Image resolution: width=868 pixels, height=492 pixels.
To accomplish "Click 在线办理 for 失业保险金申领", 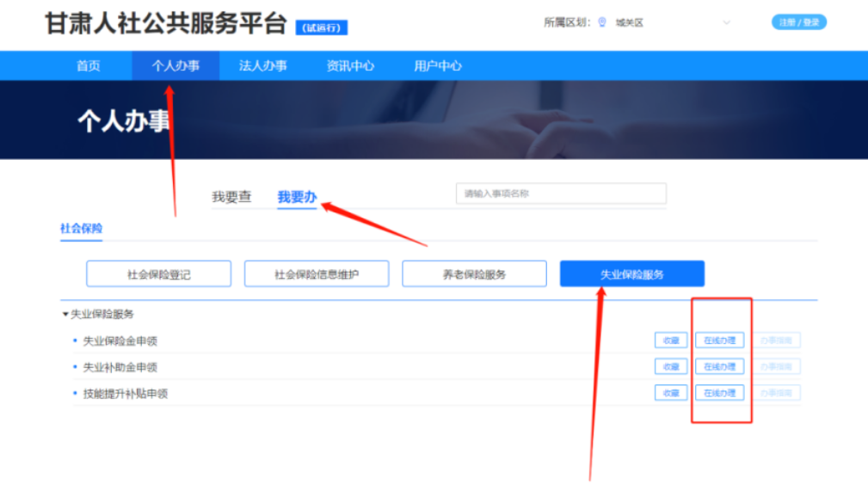I will pyautogui.click(x=720, y=341).
